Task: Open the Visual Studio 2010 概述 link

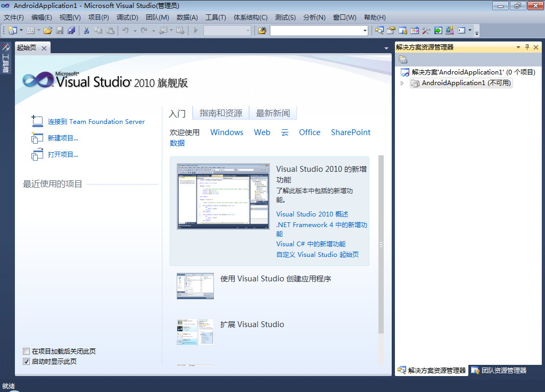Action: (x=312, y=214)
